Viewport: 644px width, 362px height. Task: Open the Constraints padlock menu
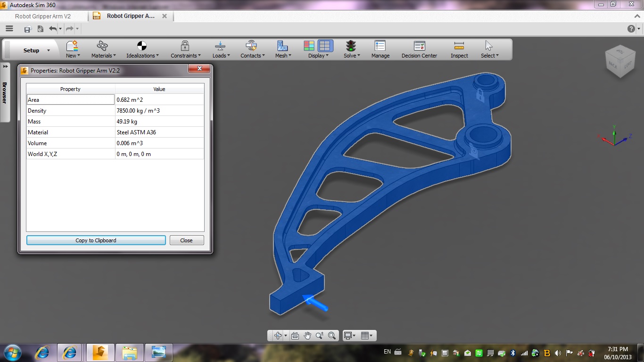pyautogui.click(x=185, y=49)
